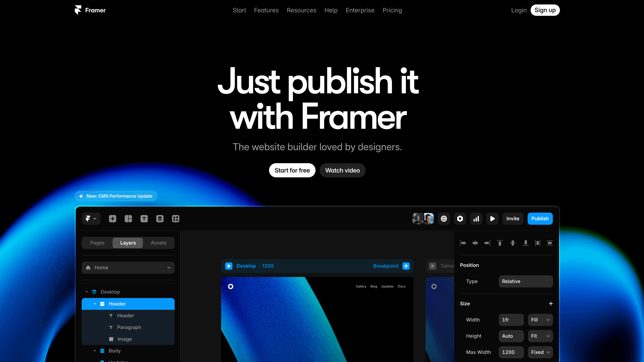The image size is (644, 362).
Task: Collapse the Header layer tree arrow
Action: coord(95,304)
